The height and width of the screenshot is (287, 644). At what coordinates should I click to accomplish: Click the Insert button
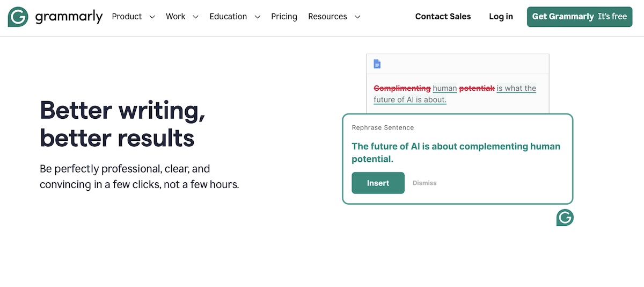378,183
